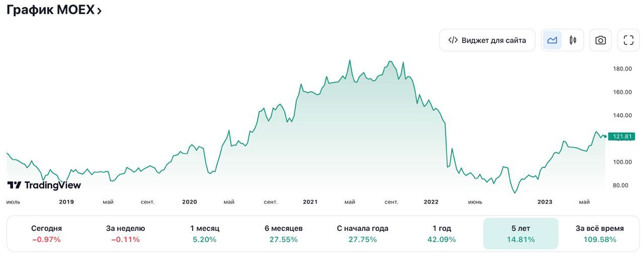Open the График MOEX chart title
Screen dimensions: 644x257
(x=50, y=10)
